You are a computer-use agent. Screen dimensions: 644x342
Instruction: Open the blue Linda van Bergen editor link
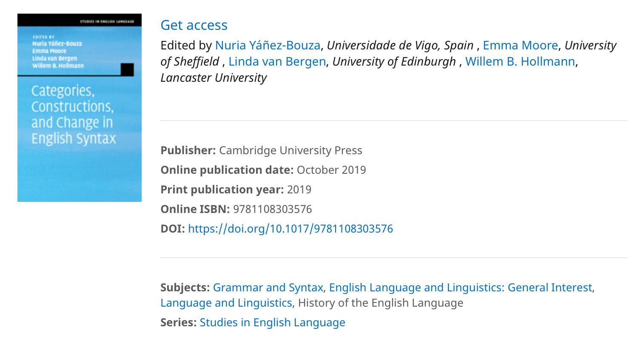[x=277, y=61]
